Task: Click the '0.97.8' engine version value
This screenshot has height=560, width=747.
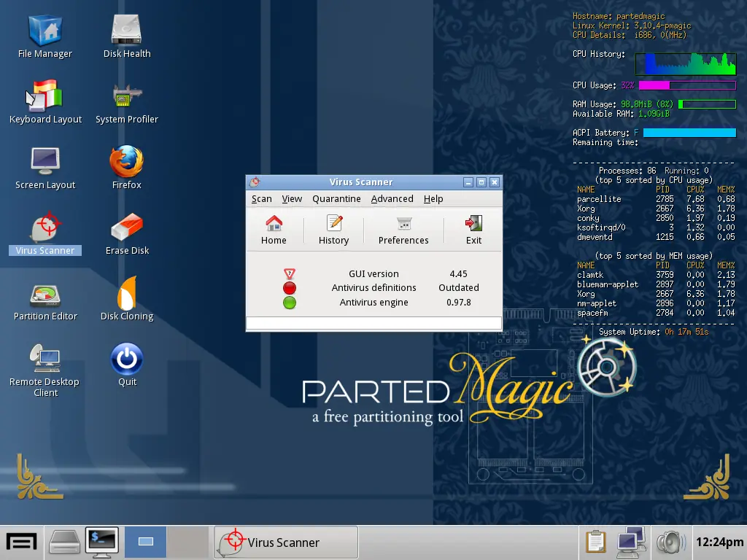Action: click(459, 303)
